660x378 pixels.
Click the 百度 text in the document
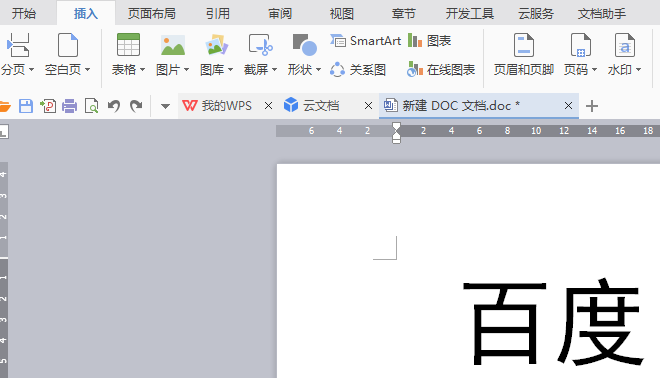(x=553, y=322)
